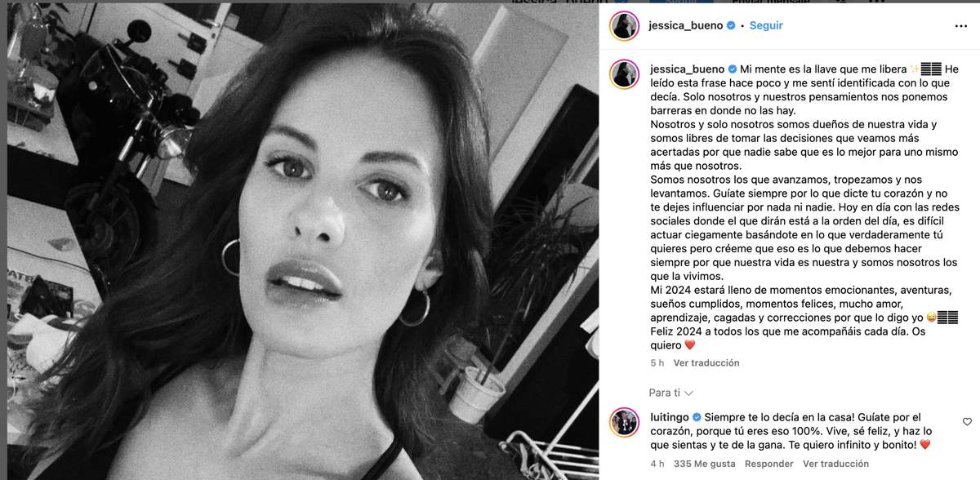
Task: Open luitingo's profile avatar
Action: (x=623, y=421)
